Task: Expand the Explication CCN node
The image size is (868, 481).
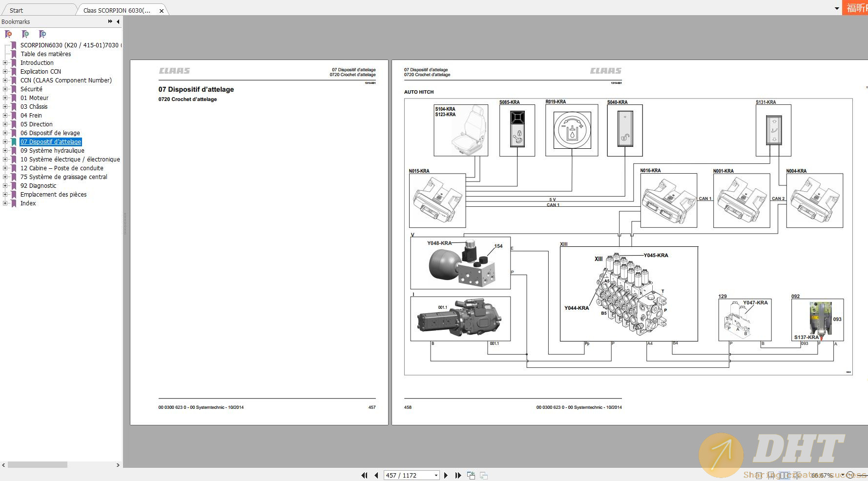Action: click(x=5, y=71)
